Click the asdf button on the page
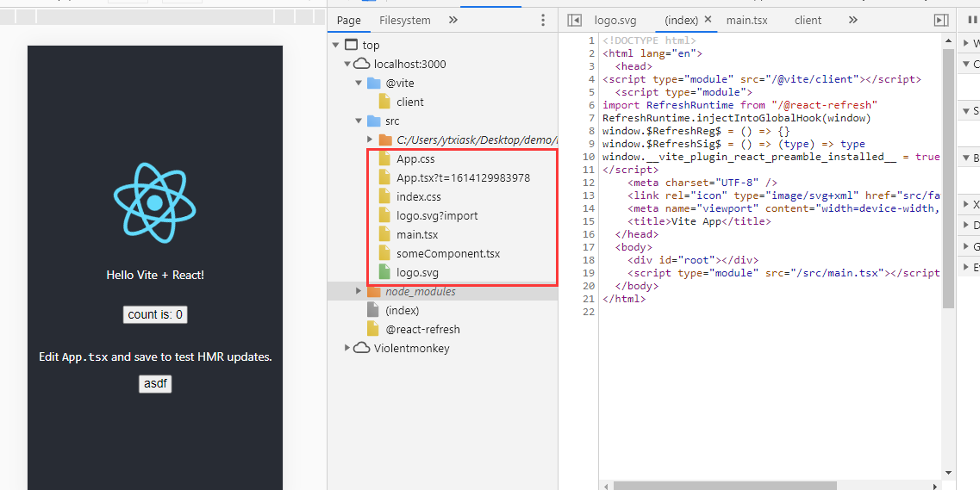 (x=155, y=384)
